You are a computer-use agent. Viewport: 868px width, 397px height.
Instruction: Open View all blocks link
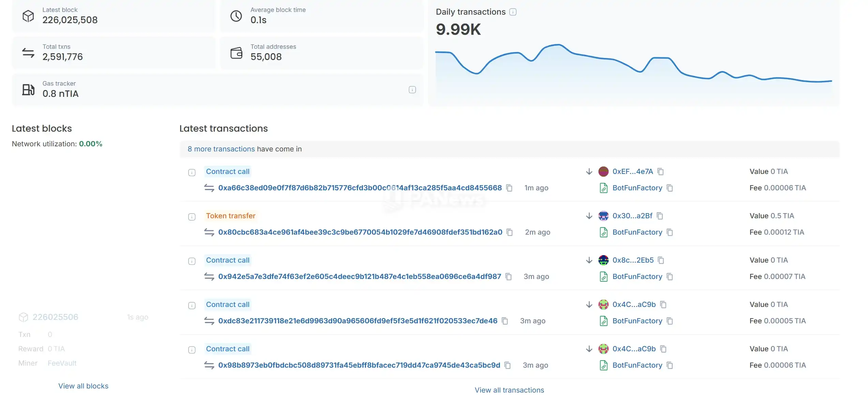click(83, 386)
